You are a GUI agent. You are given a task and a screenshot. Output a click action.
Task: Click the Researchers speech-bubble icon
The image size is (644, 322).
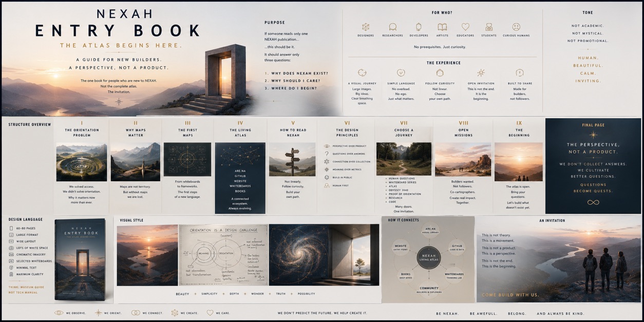pyautogui.click(x=392, y=27)
